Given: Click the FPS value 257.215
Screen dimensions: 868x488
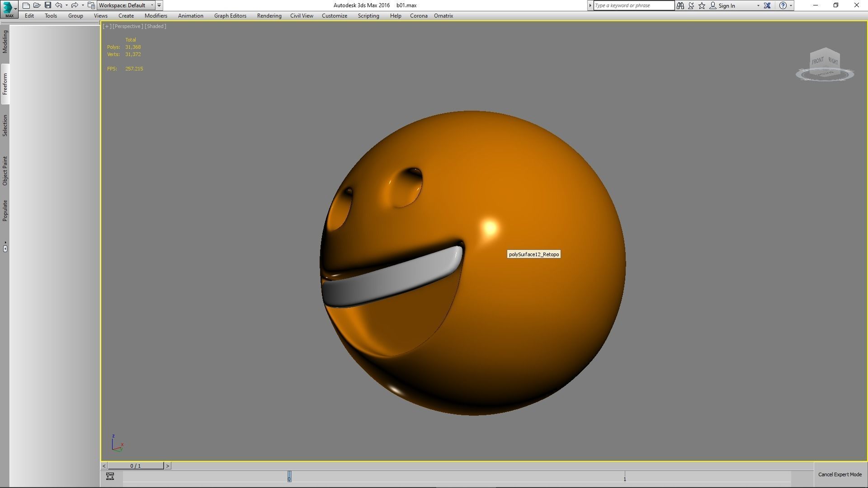Looking at the screenshot, I should coord(134,69).
